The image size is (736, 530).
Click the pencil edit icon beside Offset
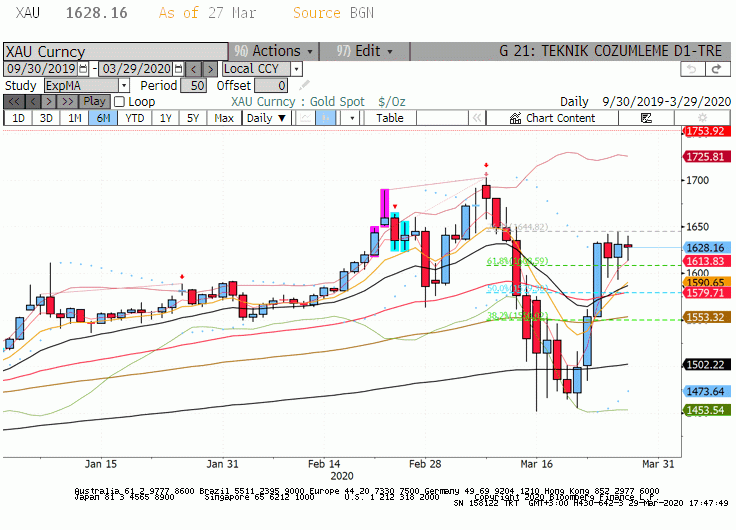(x=304, y=85)
